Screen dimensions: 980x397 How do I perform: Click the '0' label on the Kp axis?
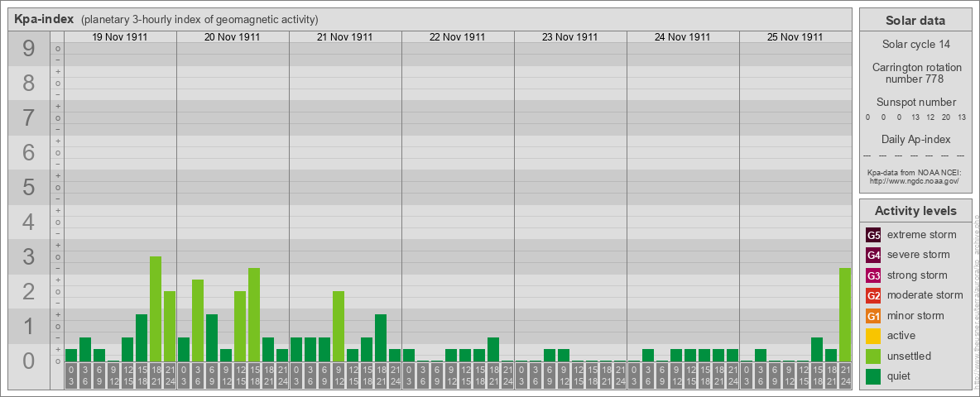(29, 361)
